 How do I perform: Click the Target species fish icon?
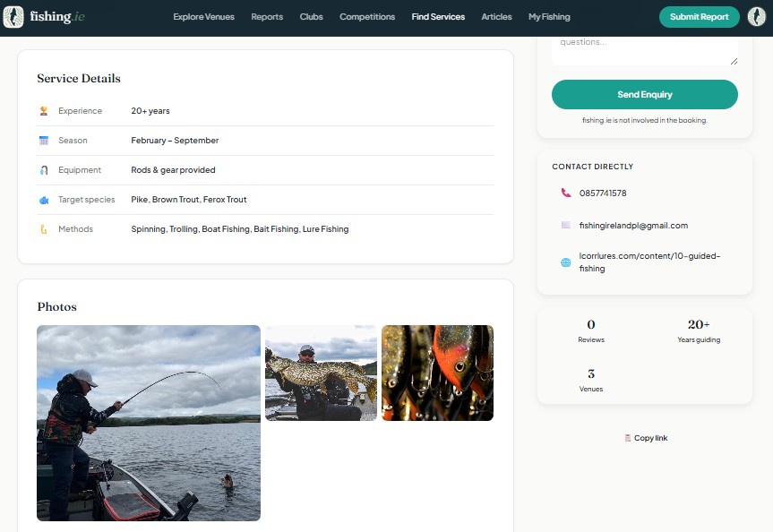[44, 199]
